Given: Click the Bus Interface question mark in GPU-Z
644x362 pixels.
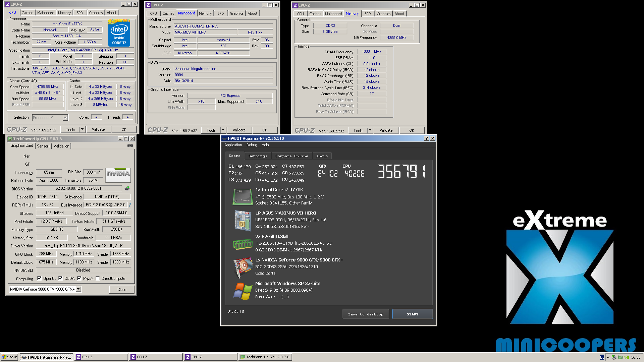Looking at the screenshot, I should (130, 205).
